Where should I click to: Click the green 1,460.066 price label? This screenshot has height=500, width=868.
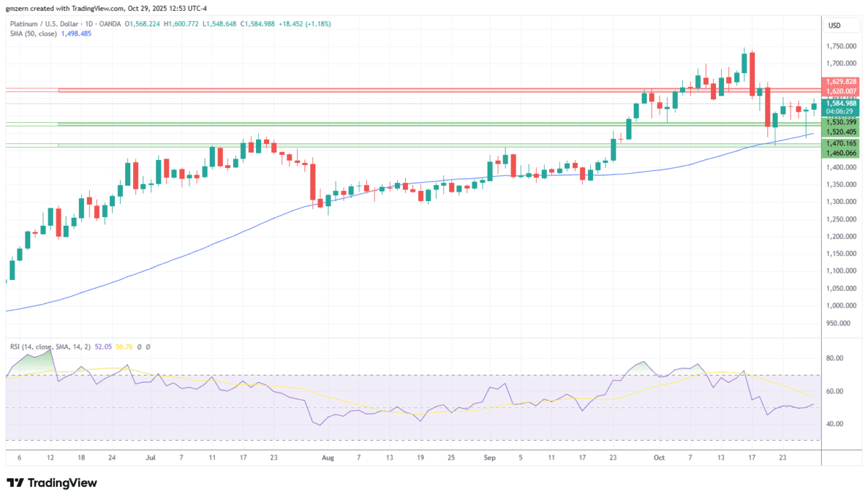coord(841,153)
